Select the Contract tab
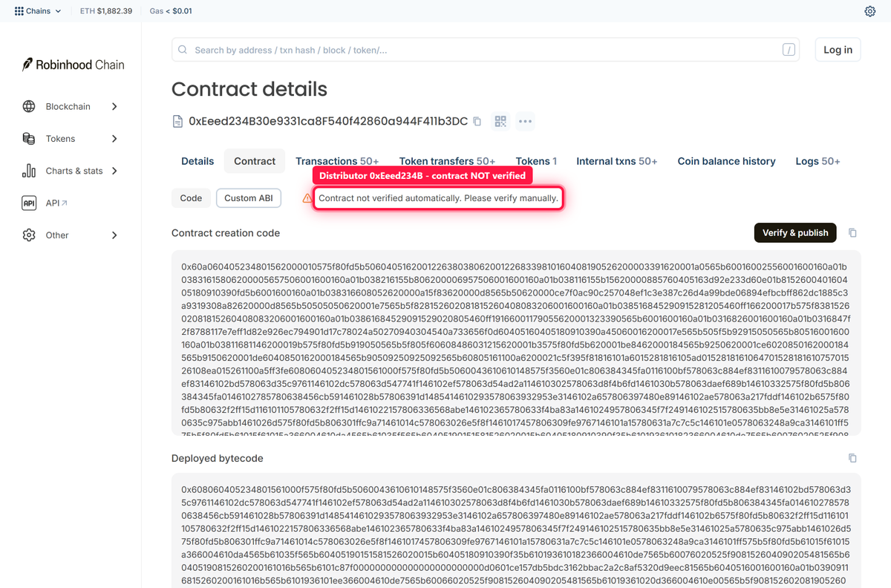 tap(255, 161)
